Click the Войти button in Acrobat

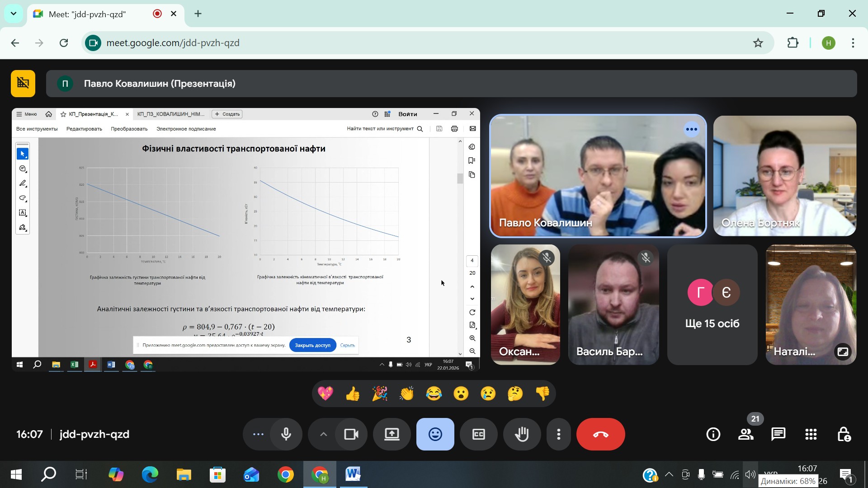[408, 114]
